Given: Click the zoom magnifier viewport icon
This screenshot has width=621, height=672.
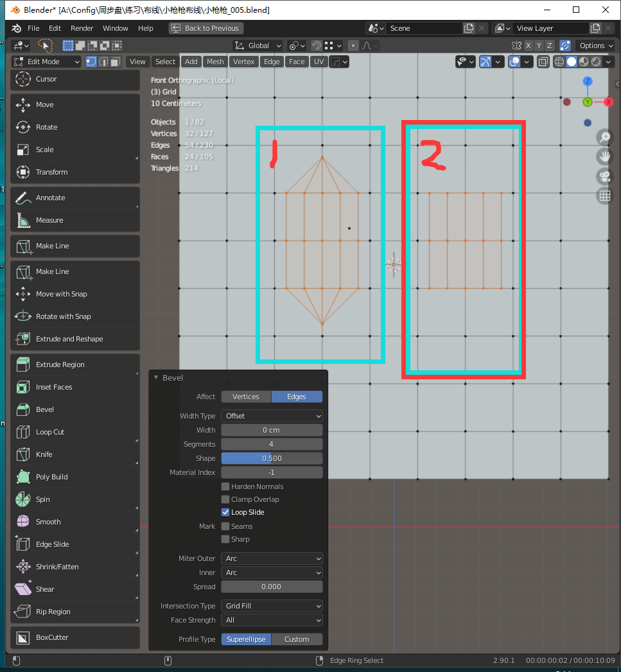Looking at the screenshot, I should (x=605, y=137).
